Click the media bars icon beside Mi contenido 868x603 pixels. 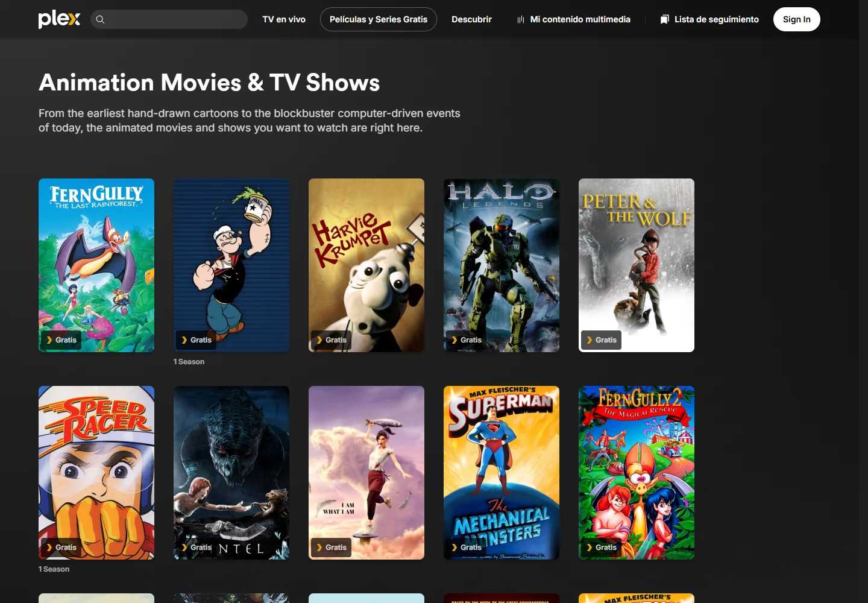tap(521, 20)
